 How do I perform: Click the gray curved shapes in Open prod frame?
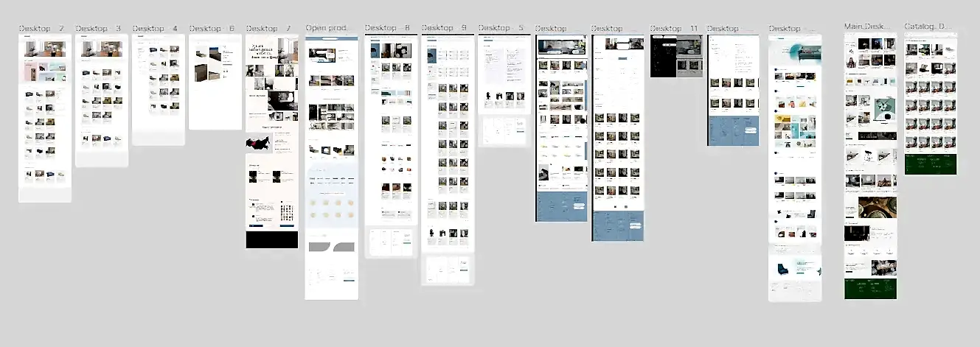331,248
